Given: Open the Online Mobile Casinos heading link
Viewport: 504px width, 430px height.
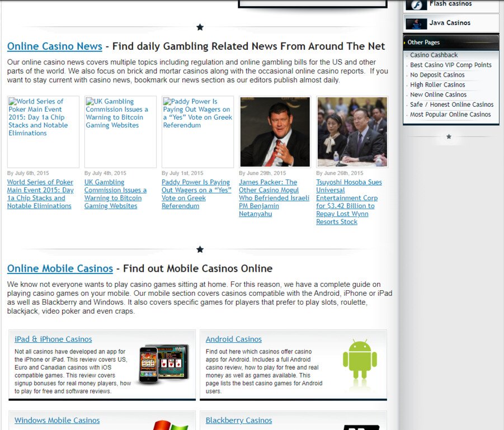Looking at the screenshot, I should (60, 268).
